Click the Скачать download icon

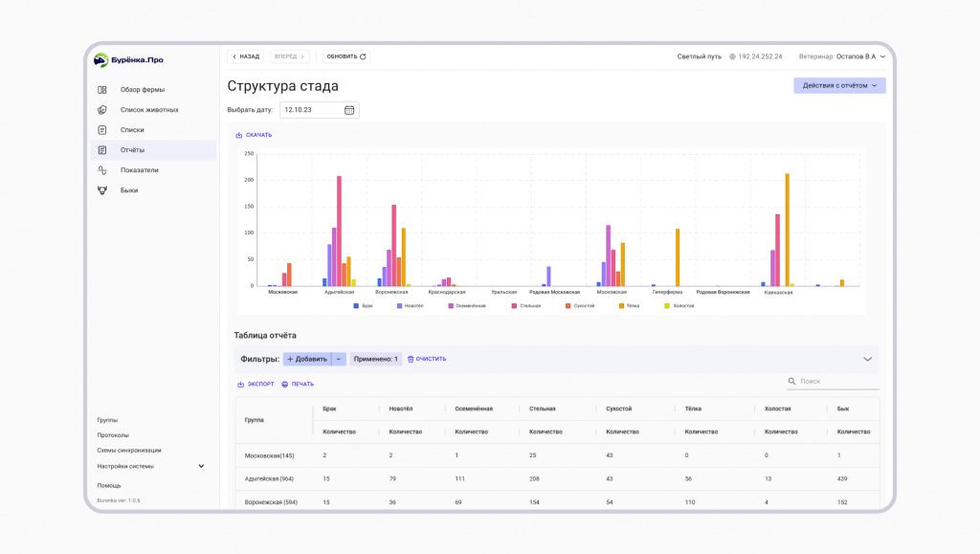238,135
